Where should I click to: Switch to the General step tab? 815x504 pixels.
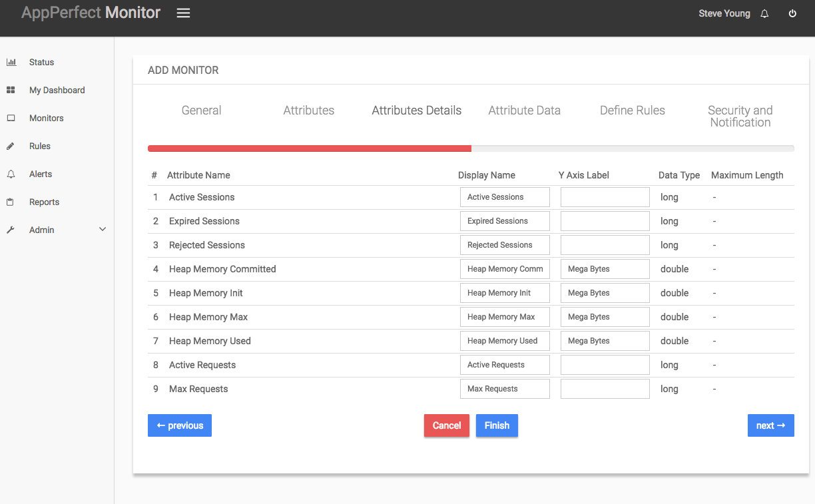point(201,111)
